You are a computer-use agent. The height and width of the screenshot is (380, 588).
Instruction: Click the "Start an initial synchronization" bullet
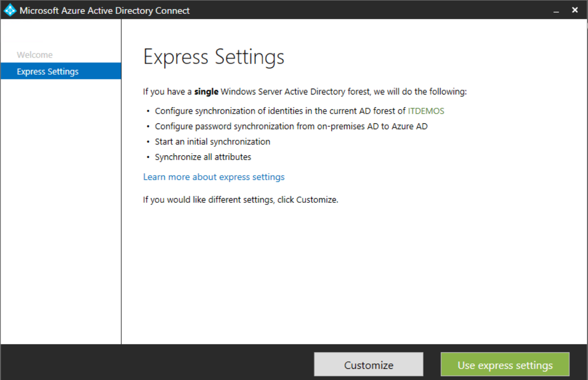213,141
